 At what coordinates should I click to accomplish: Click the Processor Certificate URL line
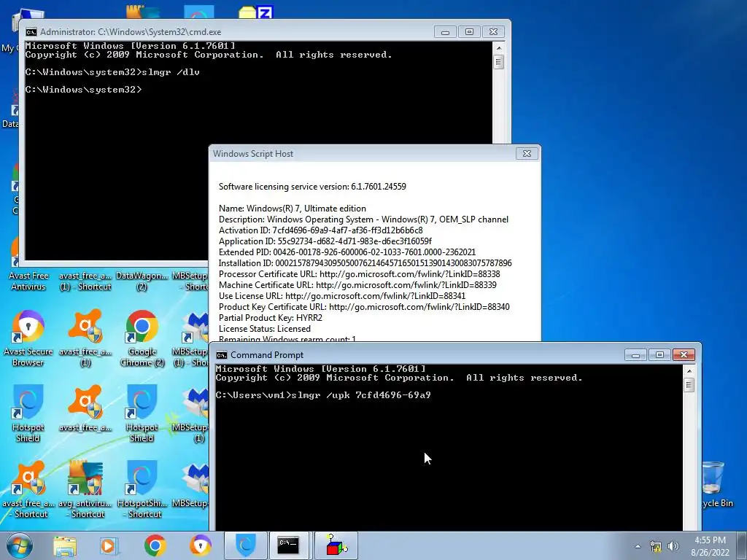(x=359, y=274)
